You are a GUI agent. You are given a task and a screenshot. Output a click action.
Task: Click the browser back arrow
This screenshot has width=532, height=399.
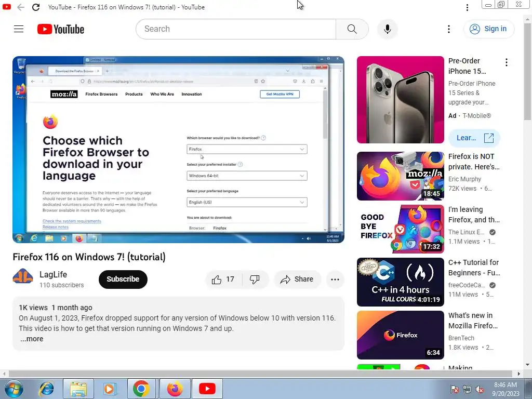pos(21,7)
